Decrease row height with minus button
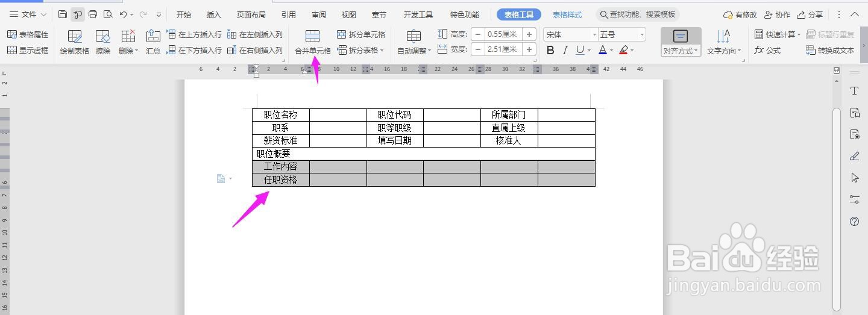 tap(479, 35)
